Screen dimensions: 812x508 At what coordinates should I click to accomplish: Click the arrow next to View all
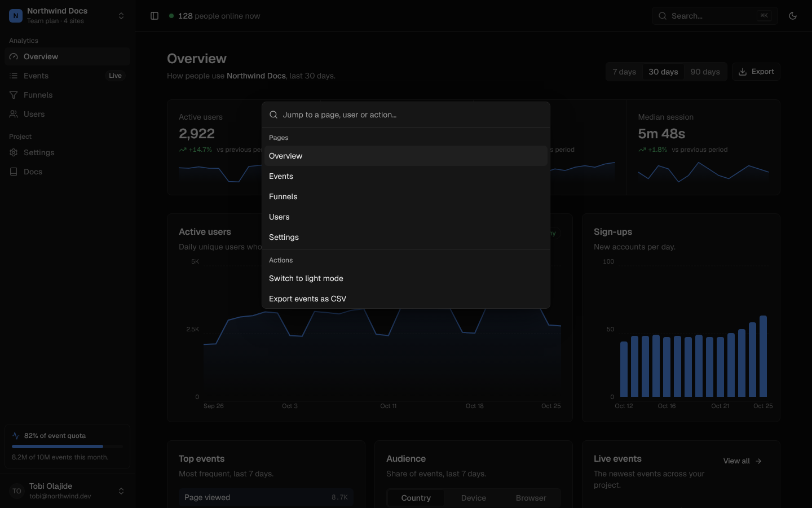pos(758,461)
